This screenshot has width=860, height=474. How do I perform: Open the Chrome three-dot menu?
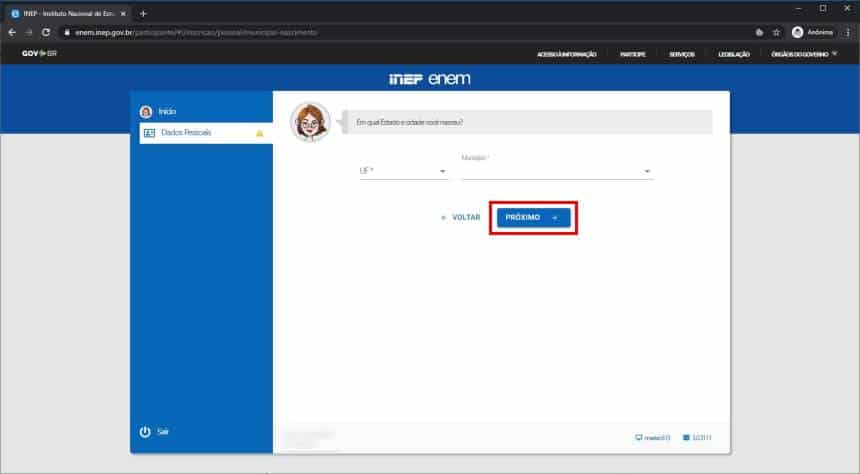(848, 32)
